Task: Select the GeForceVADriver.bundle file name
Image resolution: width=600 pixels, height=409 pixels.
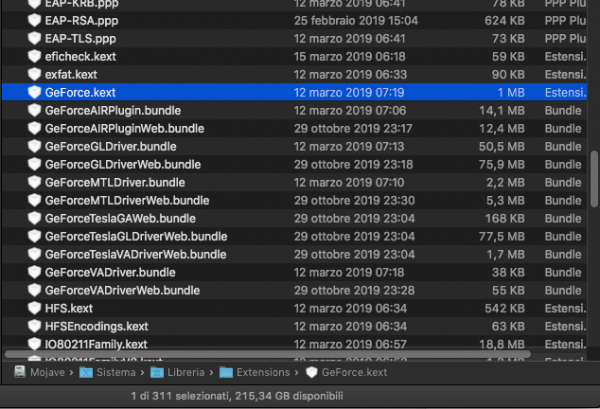Action: pyautogui.click(x=110, y=272)
